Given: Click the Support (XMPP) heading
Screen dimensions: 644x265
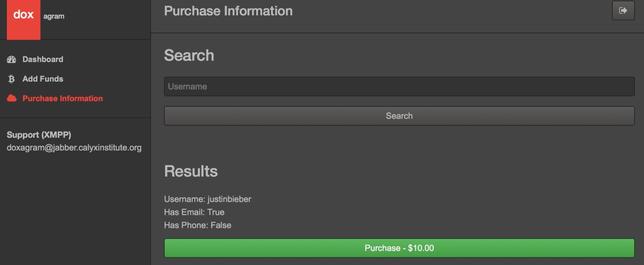Looking at the screenshot, I should point(39,135).
